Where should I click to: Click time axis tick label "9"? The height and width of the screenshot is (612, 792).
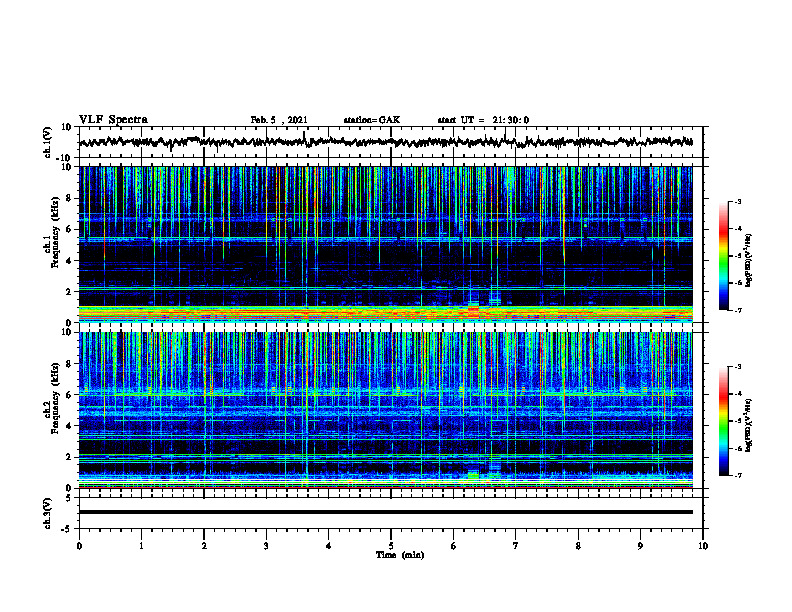click(640, 546)
